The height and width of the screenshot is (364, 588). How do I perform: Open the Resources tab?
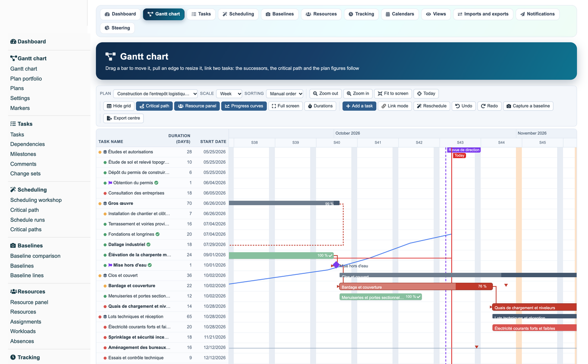coord(321,14)
